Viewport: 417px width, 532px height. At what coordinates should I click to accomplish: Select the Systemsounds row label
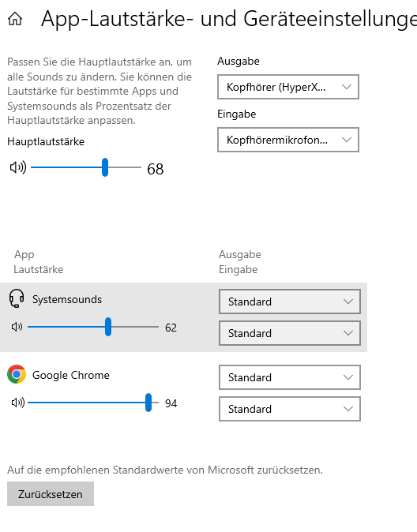[67, 300]
